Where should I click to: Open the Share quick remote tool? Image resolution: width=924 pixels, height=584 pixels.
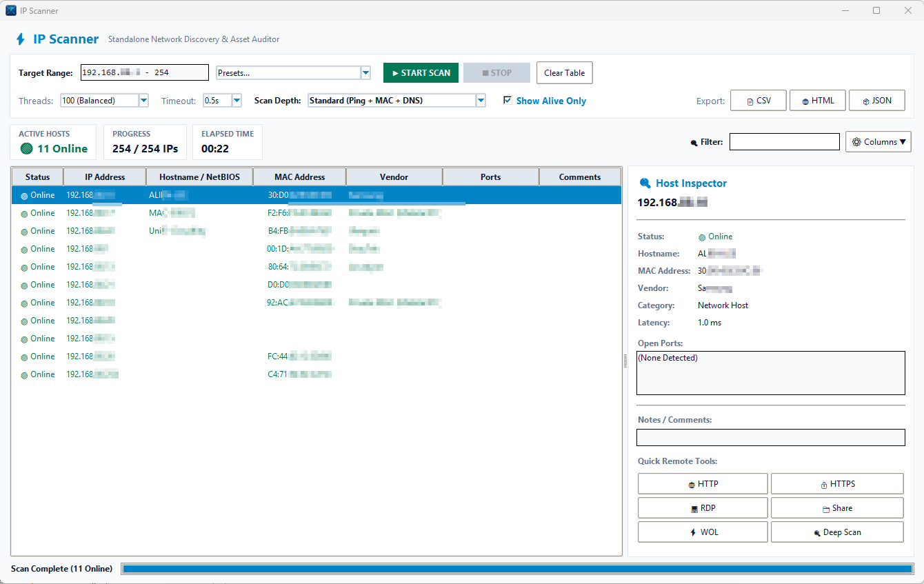(x=837, y=508)
